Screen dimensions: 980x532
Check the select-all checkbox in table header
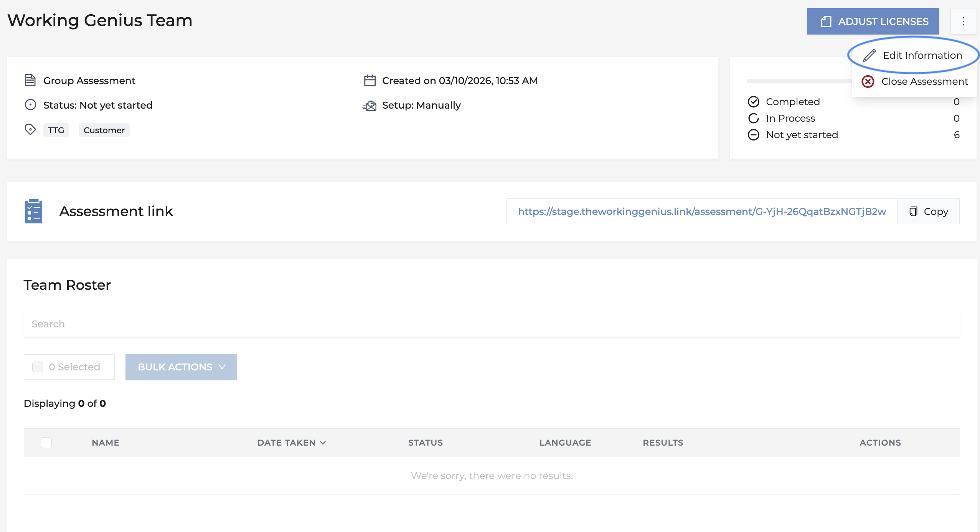point(46,443)
